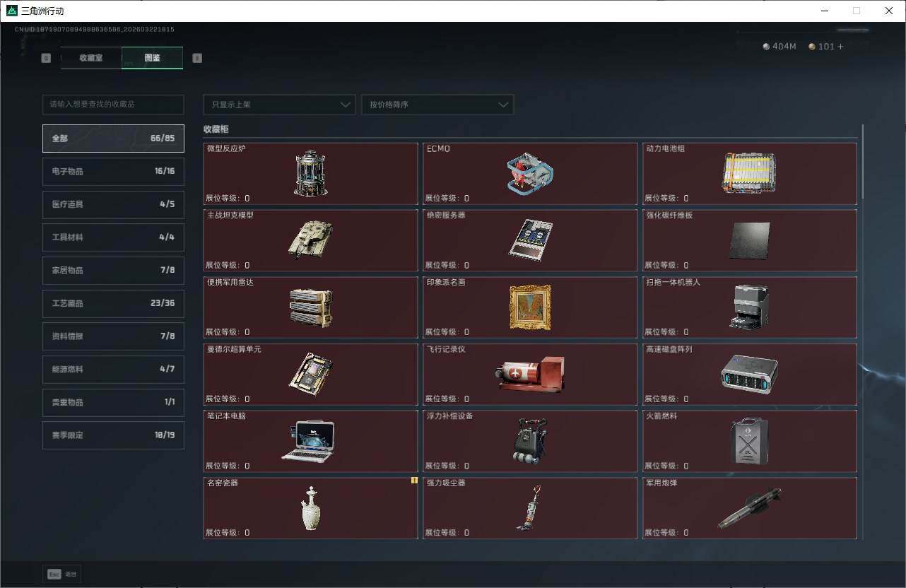Select the 笔记本电脑 laptop icon
The height and width of the screenshot is (588, 906).
pyautogui.click(x=308, y=441)
